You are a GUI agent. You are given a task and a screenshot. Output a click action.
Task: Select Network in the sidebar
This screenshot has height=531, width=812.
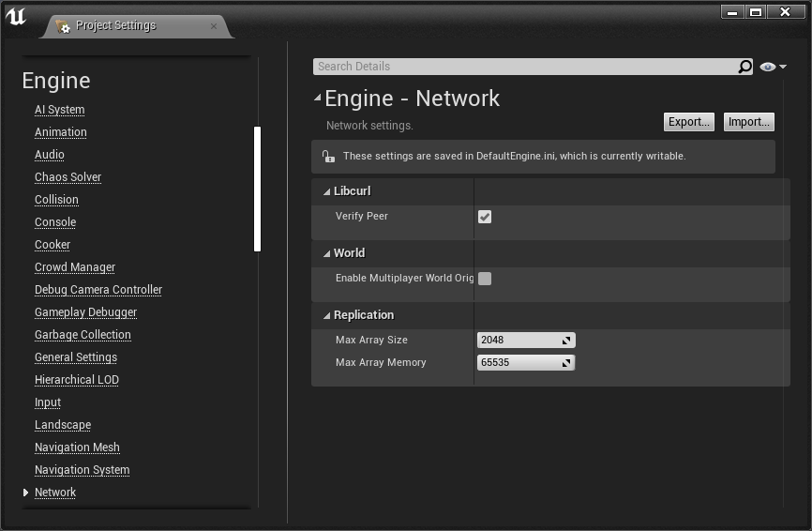[55, 493]
